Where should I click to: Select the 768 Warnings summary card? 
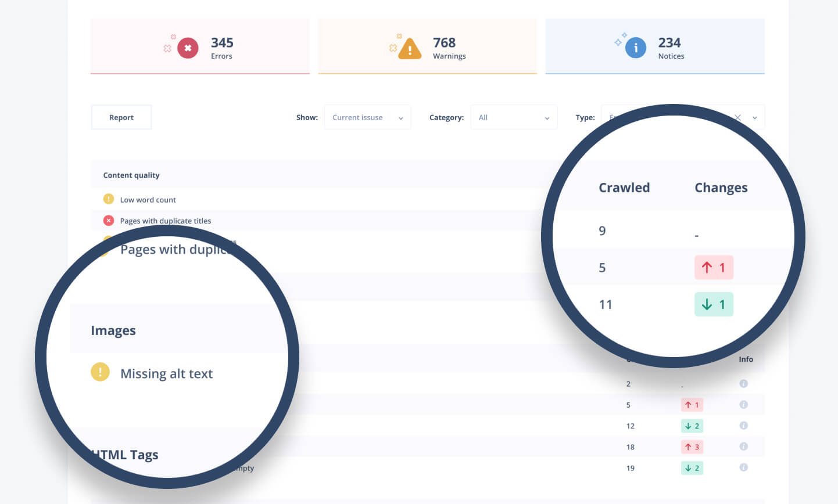pos(427,46)
